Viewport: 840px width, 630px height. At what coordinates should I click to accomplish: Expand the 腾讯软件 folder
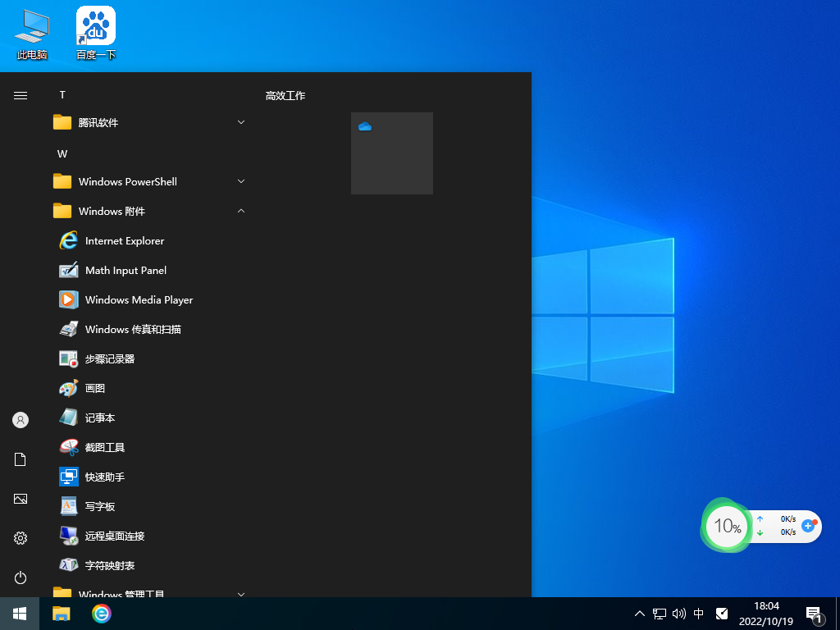pos(240,121)
